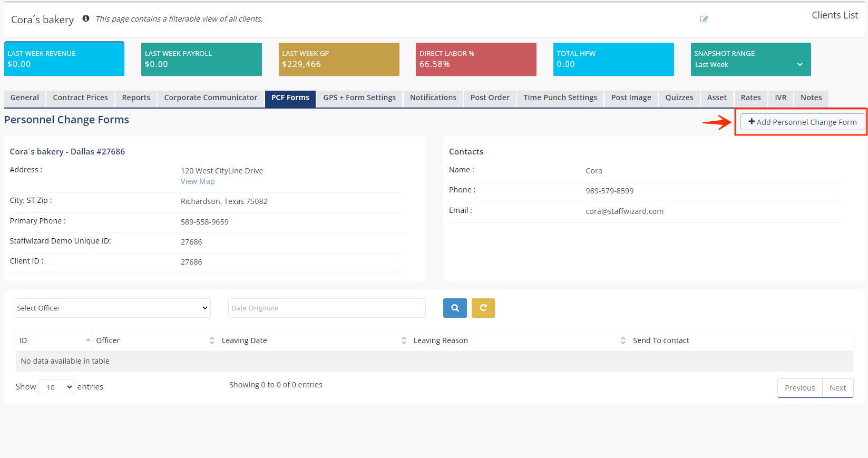Sort table by ID column arrow
Viewport: 868px width, 458px height.
click(x=88, y=340)
